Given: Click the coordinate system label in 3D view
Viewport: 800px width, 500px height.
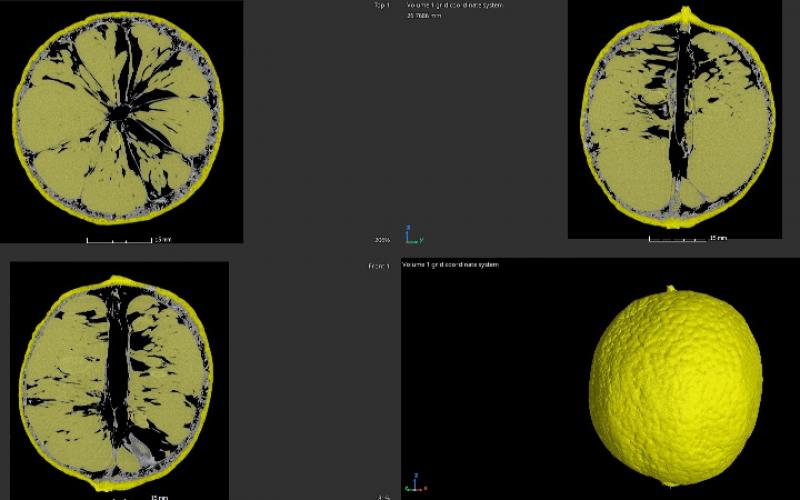Looking at the screenshot, I should 450,265.
